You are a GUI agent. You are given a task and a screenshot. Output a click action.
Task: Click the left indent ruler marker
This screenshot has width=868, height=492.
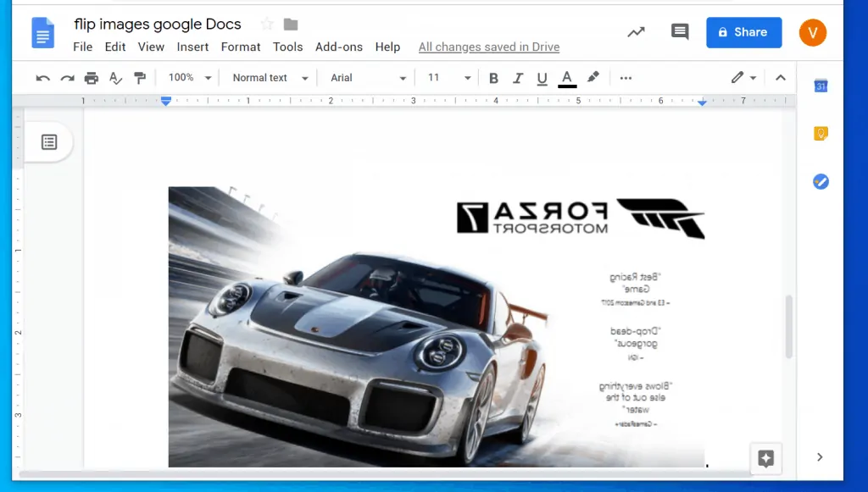point(166,101)
